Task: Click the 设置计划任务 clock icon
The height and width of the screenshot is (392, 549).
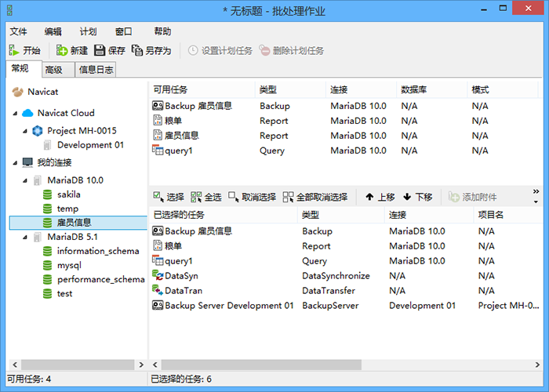Action: (x=193, y=50)
